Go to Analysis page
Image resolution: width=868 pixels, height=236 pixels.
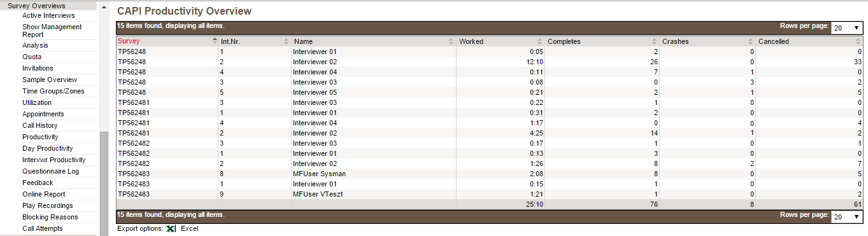click(35, 45)
